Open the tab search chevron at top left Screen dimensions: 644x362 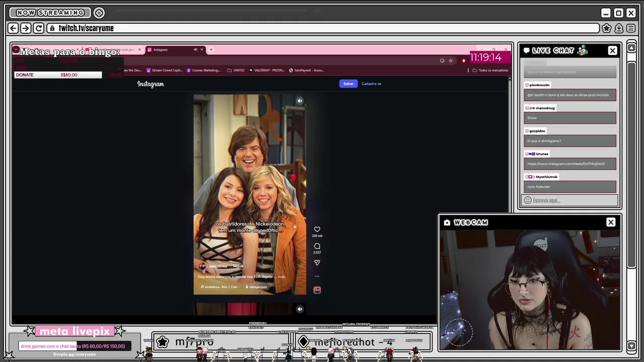pos(16,49)
